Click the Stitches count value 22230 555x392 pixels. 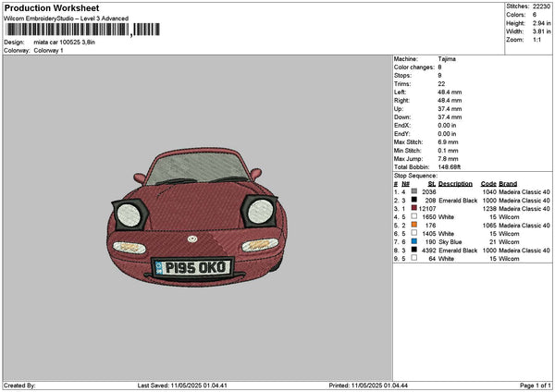click(x=542, y=6)
